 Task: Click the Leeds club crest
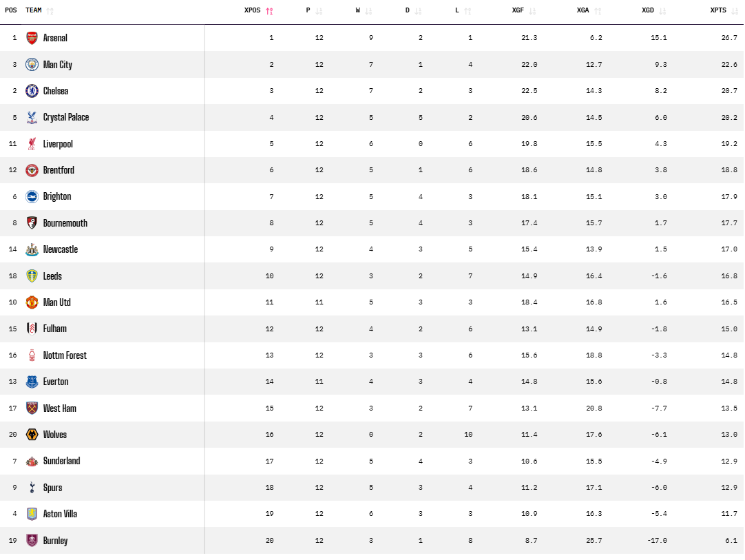tap(32, 276)
